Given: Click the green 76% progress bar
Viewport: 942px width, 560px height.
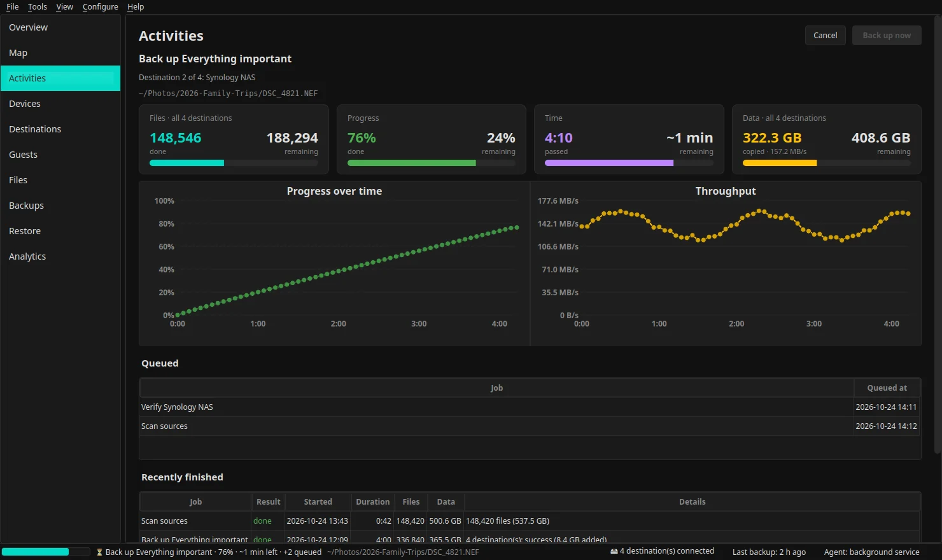Looking at the screenshot, I should pos(432,163).
